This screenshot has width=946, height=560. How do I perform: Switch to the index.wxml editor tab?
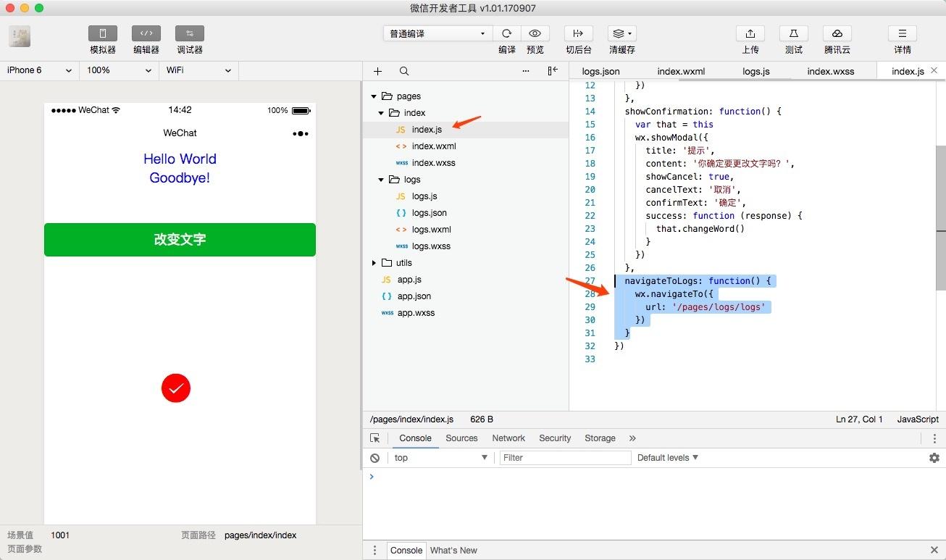pyautogui.click(x=681, y=71)
